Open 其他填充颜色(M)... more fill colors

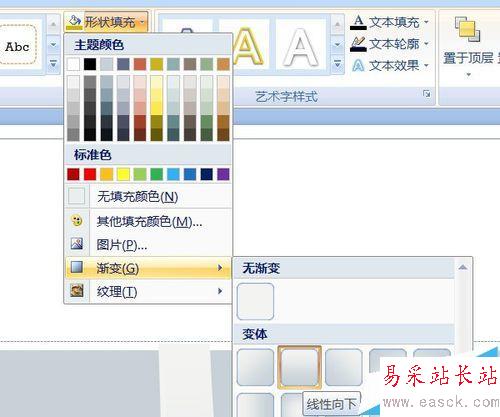click(148, 221)
